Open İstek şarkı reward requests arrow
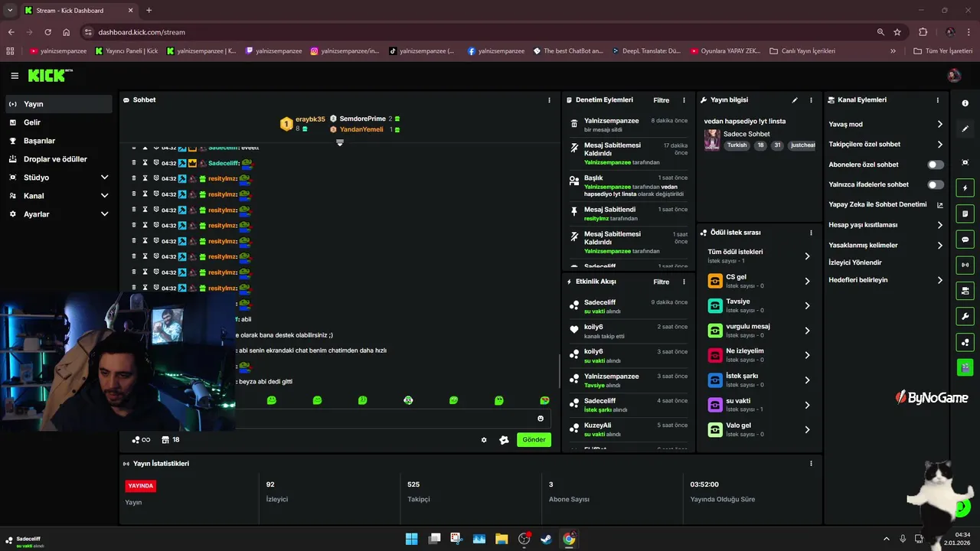 pyautogui.click(x=807, y=380)
